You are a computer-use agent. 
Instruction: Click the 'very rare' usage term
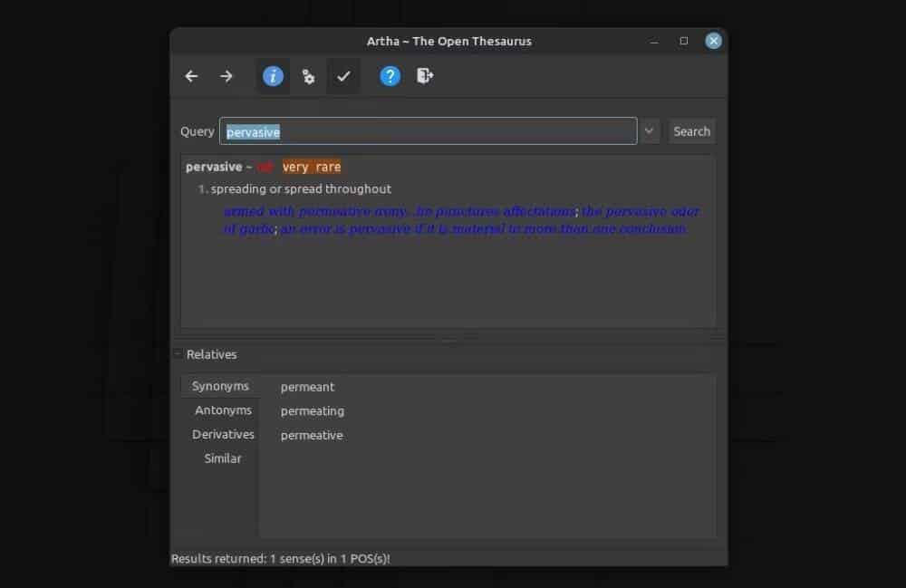pyautogui.click(x=312, y=167)
